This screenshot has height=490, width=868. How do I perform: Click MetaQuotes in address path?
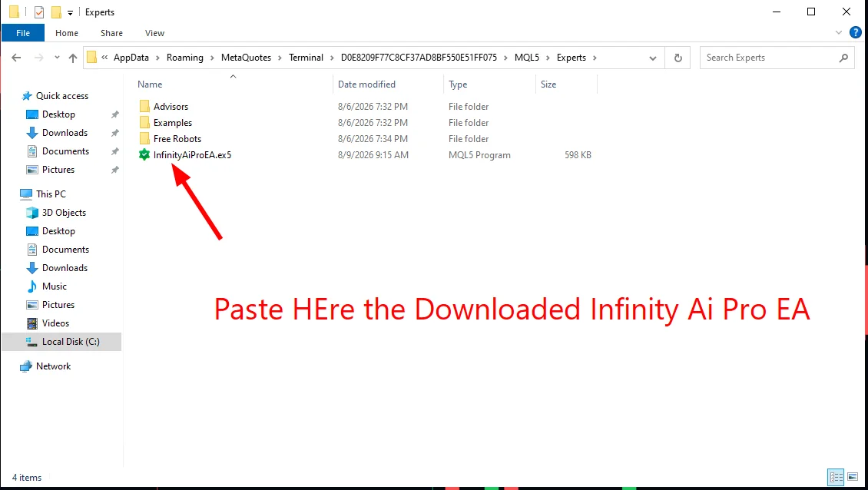click(x=246, y=58)
